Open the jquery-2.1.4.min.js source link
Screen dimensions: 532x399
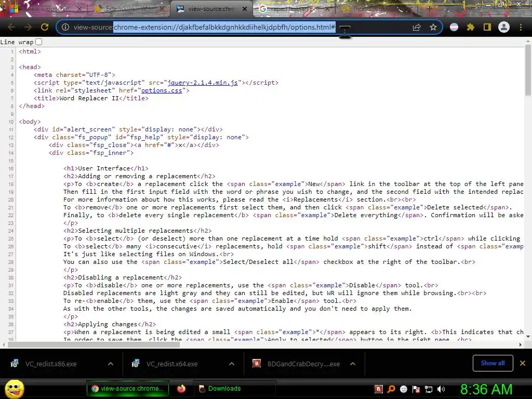click(x=203, y=83)
